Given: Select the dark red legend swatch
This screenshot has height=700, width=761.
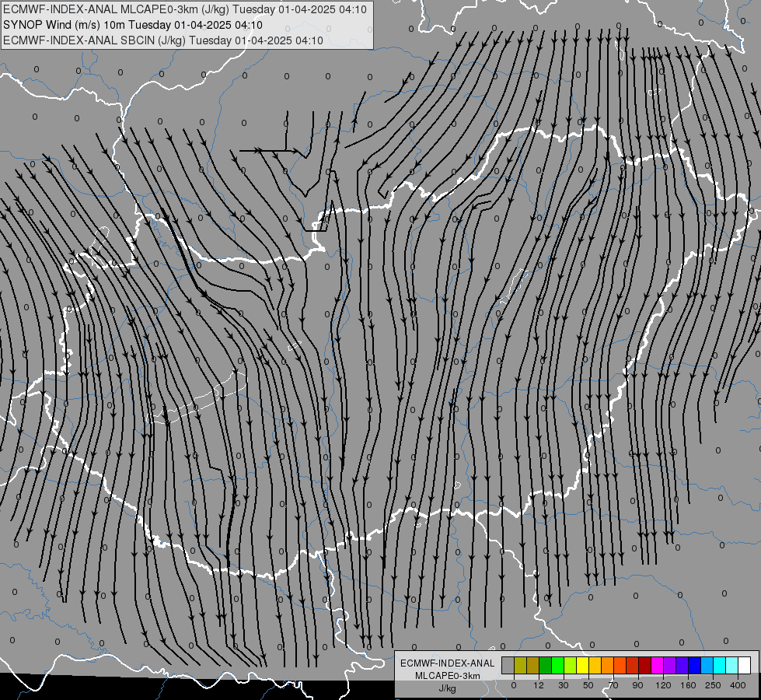Looking at the screenshot, I should pyautogui.click(x=645, y=665).
